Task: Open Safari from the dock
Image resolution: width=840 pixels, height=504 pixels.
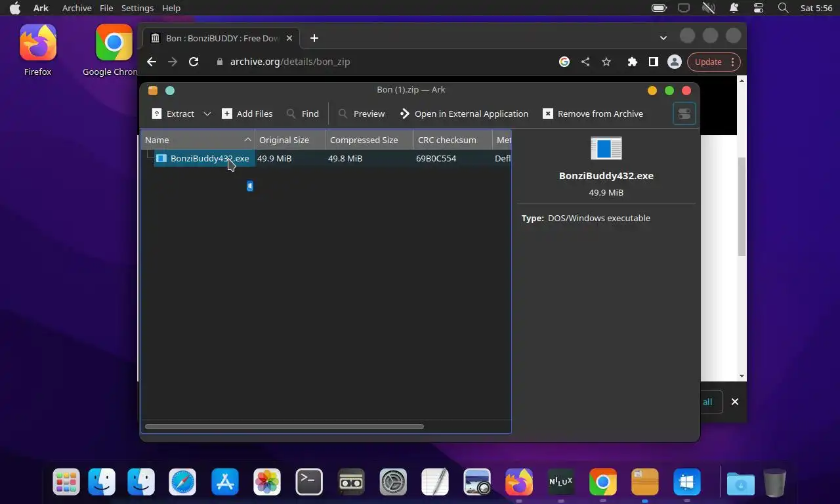Action: (182, 483)
